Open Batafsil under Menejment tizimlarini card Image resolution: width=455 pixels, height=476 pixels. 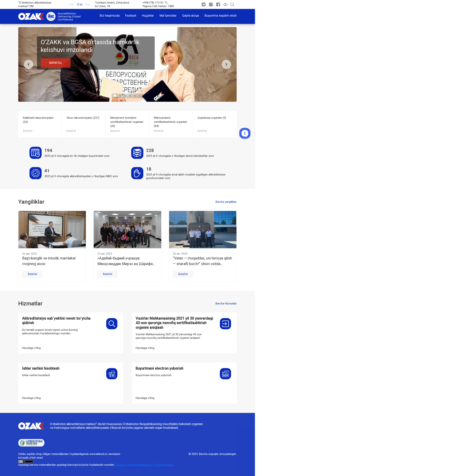(x=115, y=131)
